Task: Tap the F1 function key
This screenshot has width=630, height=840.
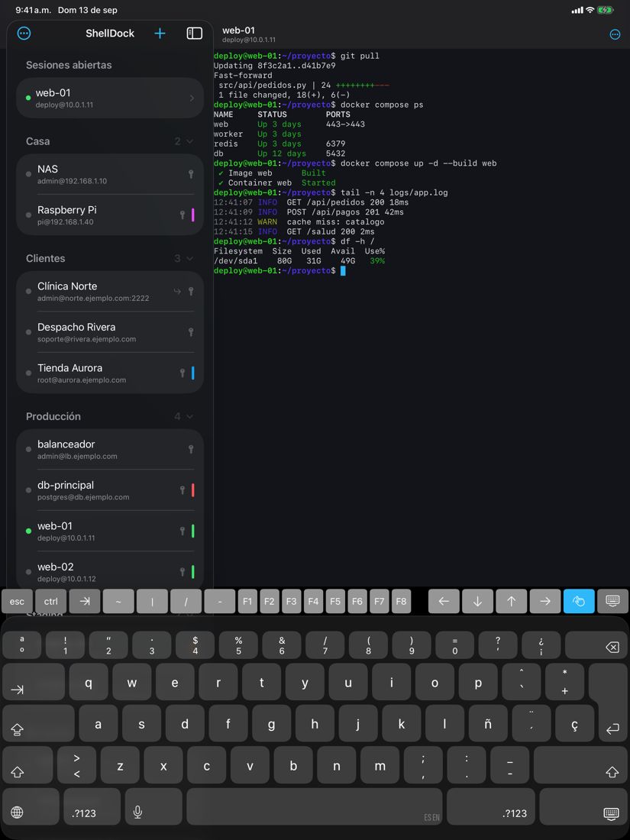Action: pos(247,601)
